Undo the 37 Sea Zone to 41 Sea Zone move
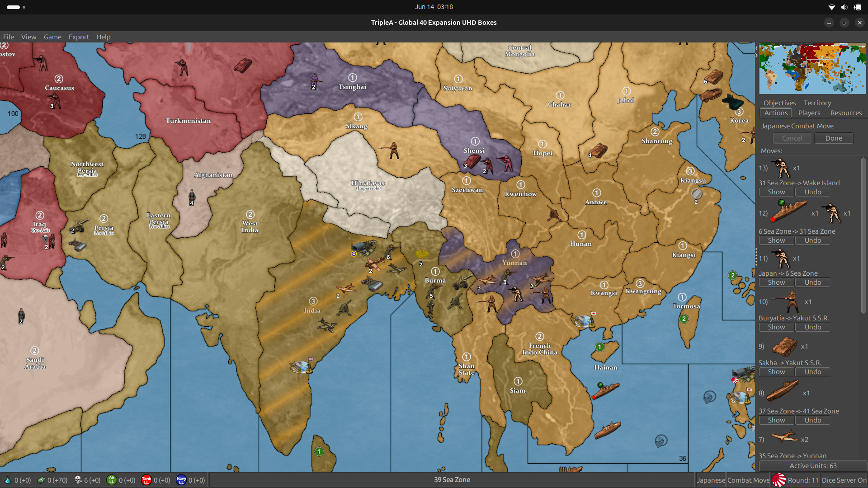The width and height of the screenshot is (868, 488). [812, 420]
